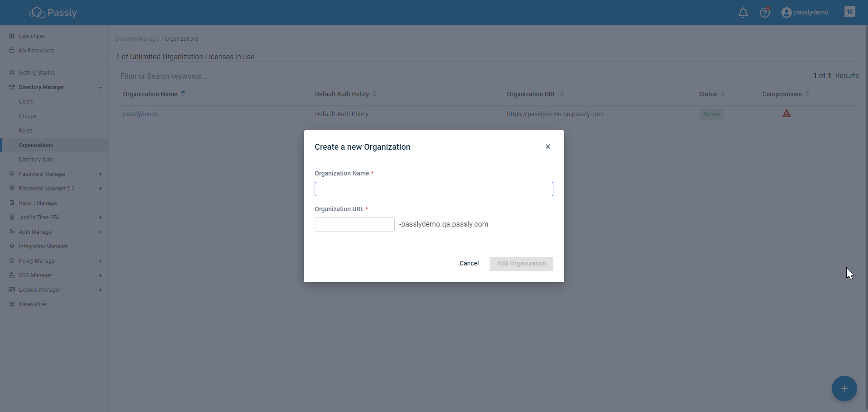
Task: Click the Filter or Search keywords field
Action: 462,76
